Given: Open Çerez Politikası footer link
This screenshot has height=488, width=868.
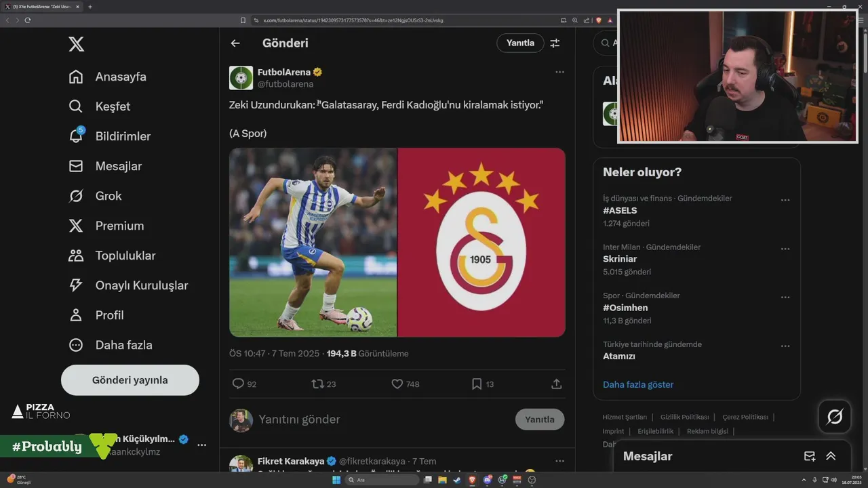Looking at the screenshot, I should coord(745,417).
